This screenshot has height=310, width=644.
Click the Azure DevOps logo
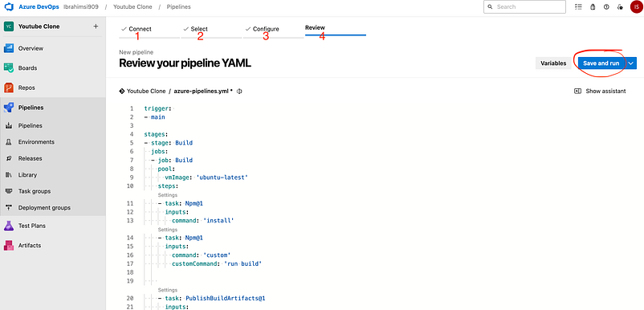tap(9, 7)
